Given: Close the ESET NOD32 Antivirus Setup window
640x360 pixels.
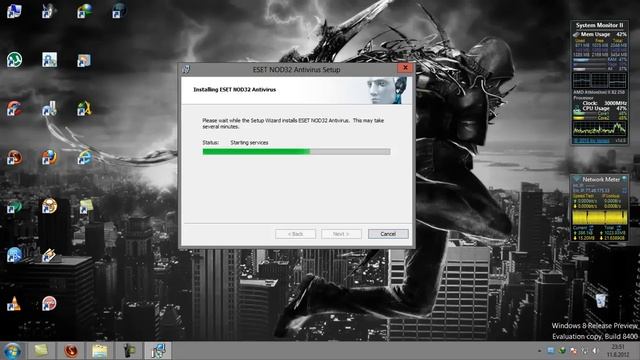Looking at the screenshot, I should 405,68.
